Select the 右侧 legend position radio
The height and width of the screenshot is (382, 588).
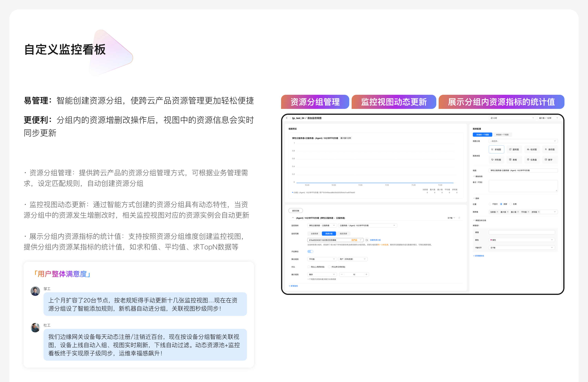[x=511, y=204]
